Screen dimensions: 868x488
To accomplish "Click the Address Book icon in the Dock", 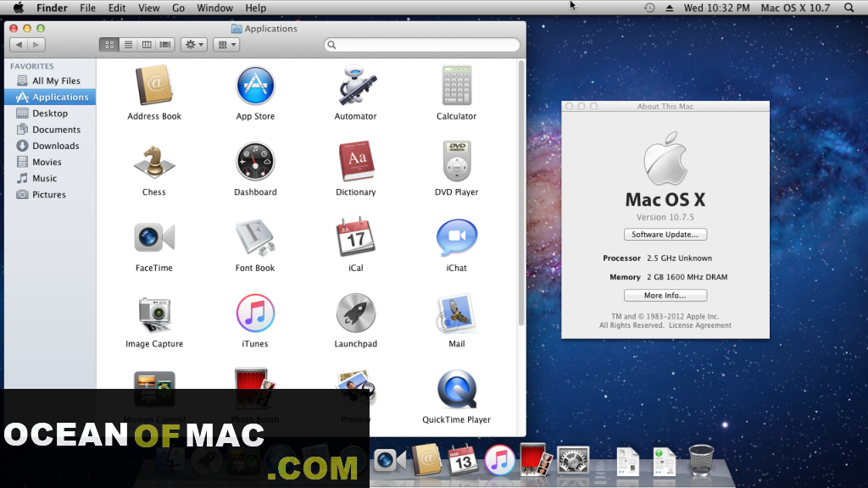I will tap(427, 459).
